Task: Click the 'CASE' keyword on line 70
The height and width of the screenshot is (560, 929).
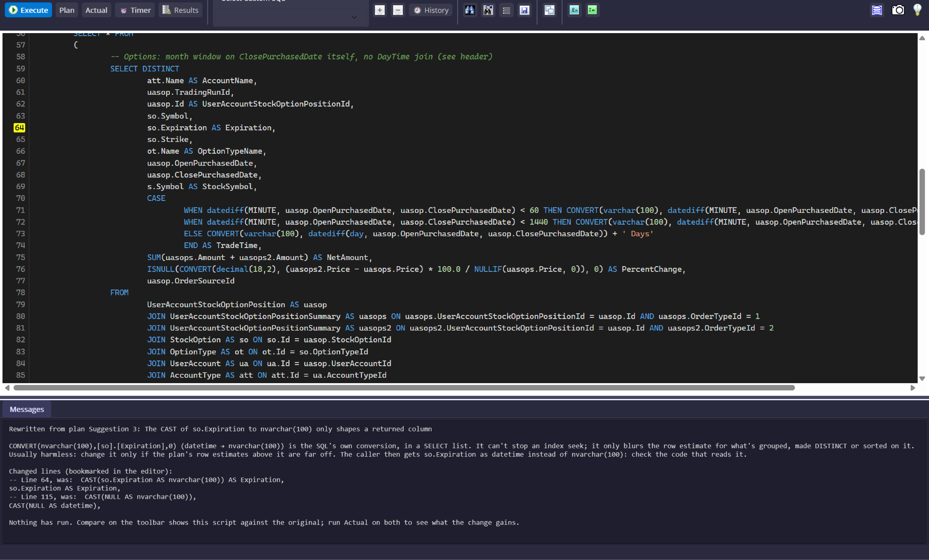Action: pos(156,198)
